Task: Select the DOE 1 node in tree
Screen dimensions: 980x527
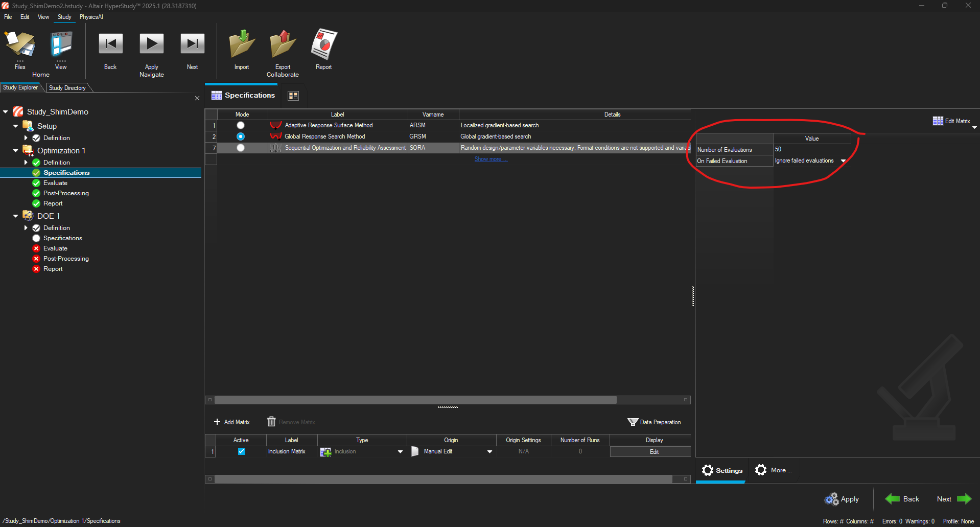Action: (x=49, y=216)
